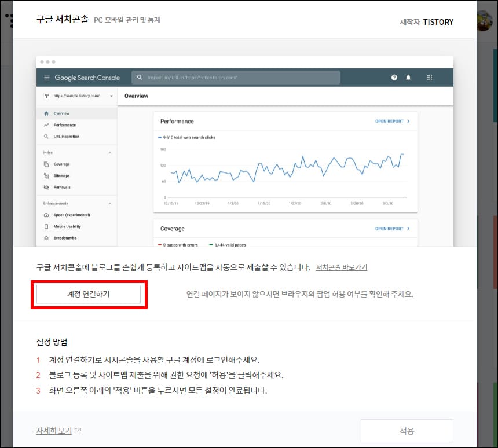Click the 계정 연결하기 button

point(89,294)
